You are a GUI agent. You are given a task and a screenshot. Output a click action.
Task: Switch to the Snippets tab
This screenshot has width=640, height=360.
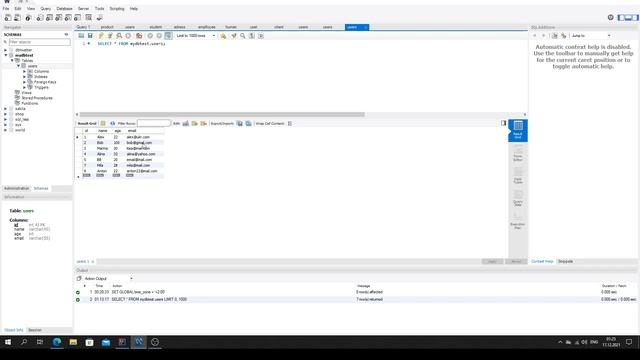pyautogui.click(x=565, y=261)
